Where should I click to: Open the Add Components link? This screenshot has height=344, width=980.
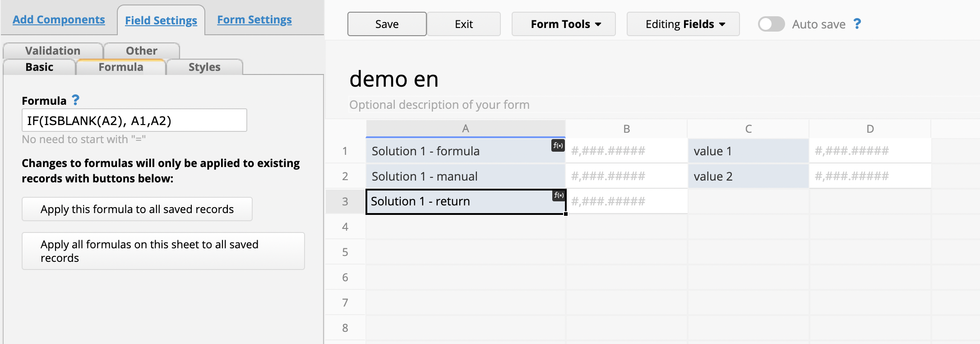[x=59, y=20]
